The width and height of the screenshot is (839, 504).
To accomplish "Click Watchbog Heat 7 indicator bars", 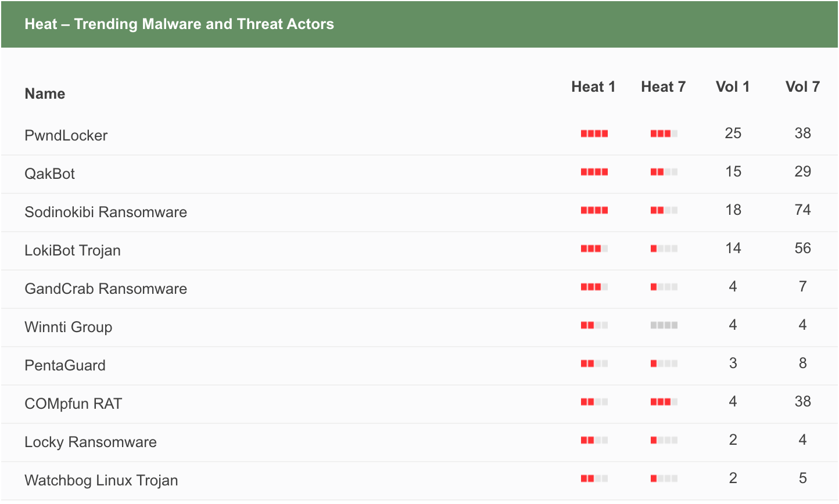I will (x=664, y=478).
